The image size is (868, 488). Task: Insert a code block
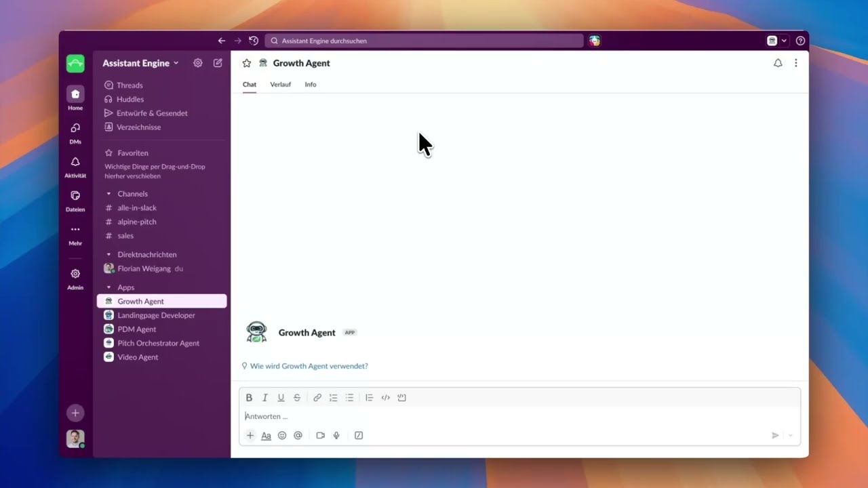tap(401, 398)
